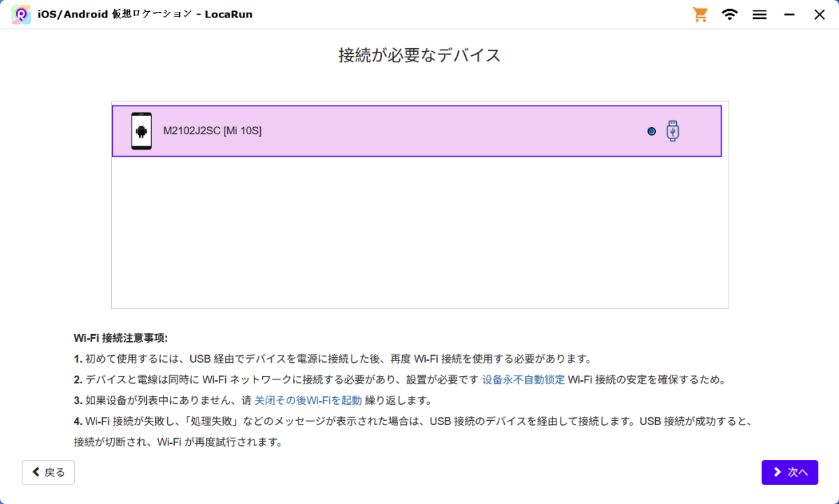
Task: Open the hamburger menu
Action: click(760, 15)
